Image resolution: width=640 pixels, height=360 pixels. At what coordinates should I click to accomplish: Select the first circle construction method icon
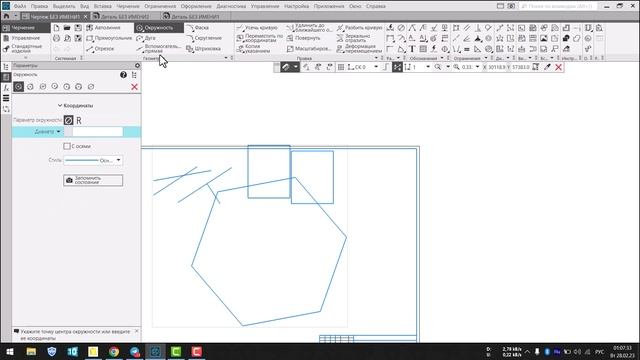[x=18, y=87]
